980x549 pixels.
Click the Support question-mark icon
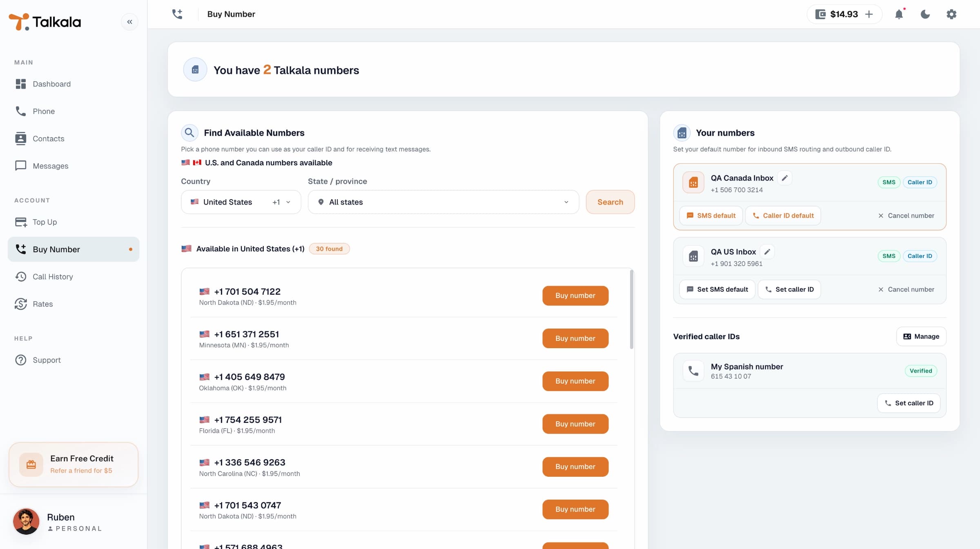click(x=21, y=360)
